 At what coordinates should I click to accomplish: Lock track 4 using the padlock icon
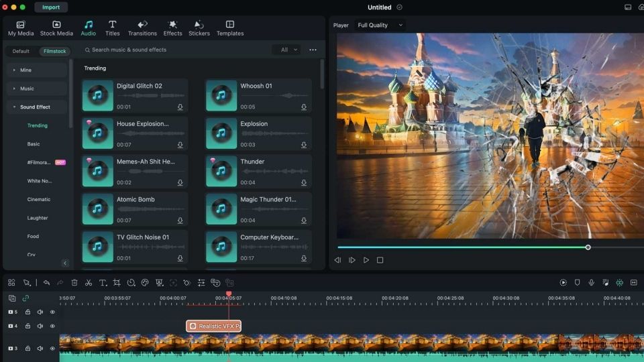(28, 326)
